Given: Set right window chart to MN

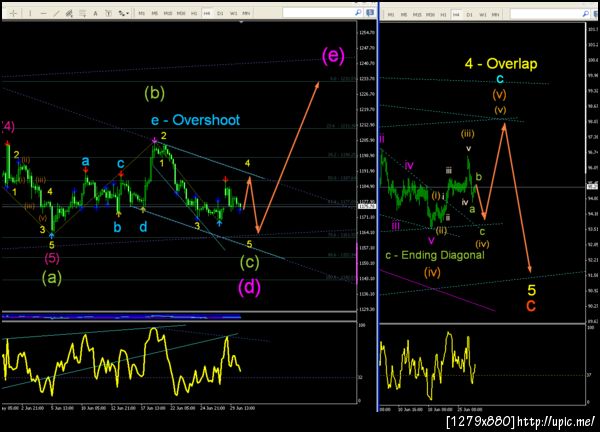Looking at the screenshot, I should click(496, 15).
